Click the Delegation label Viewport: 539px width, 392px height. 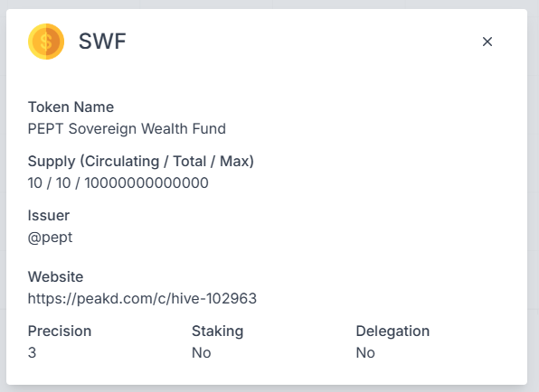[392, 331]
